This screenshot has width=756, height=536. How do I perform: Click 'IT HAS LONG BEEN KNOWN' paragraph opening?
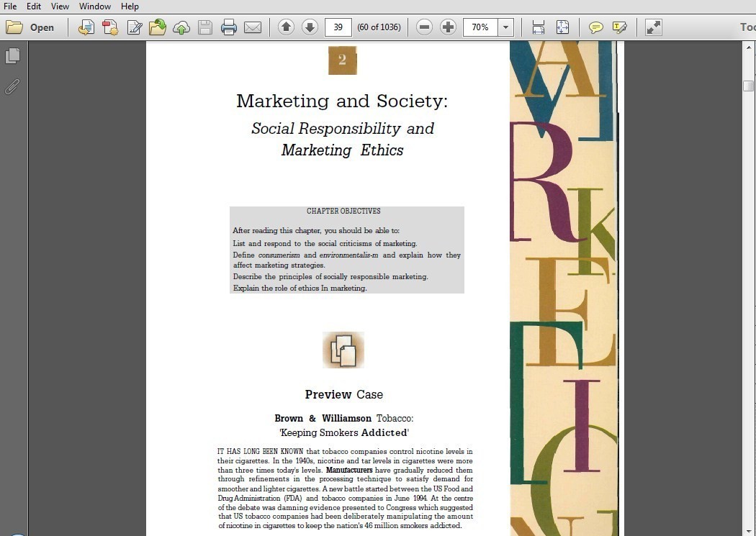tap(261, 451)
